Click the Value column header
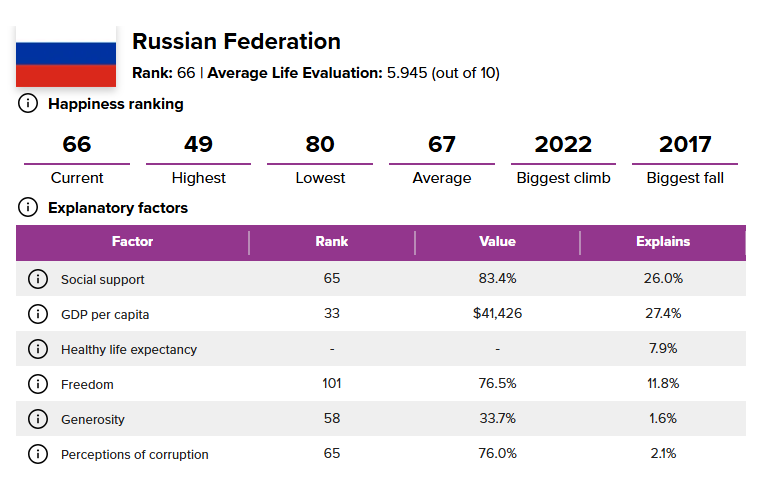 [x=497, y=241]
